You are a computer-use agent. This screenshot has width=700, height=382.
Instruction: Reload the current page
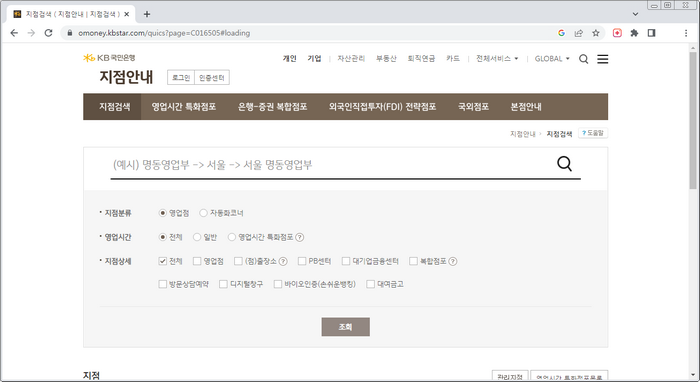coord(48,33)
